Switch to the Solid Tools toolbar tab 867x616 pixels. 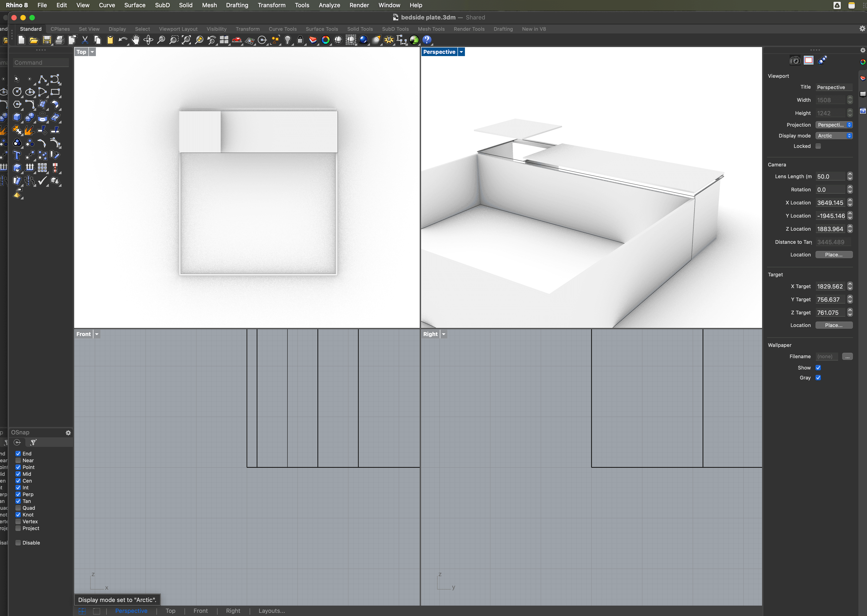pos(360,29)
